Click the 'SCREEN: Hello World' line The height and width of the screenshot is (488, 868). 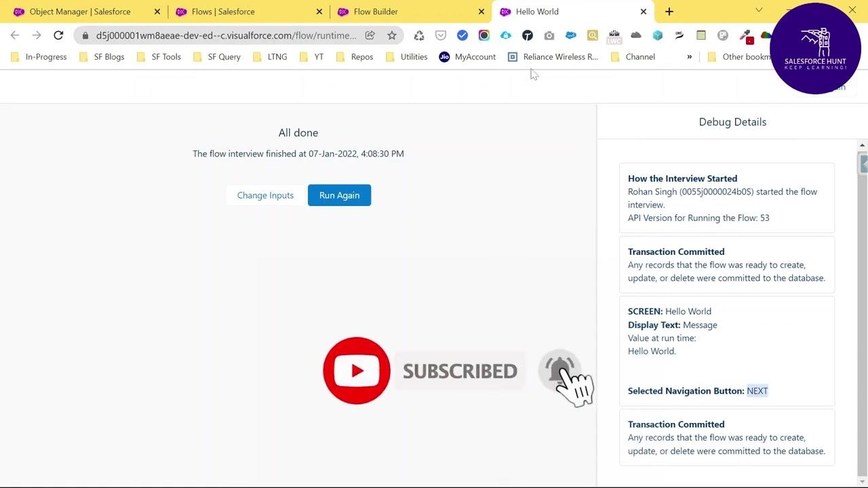pos(669,312)
